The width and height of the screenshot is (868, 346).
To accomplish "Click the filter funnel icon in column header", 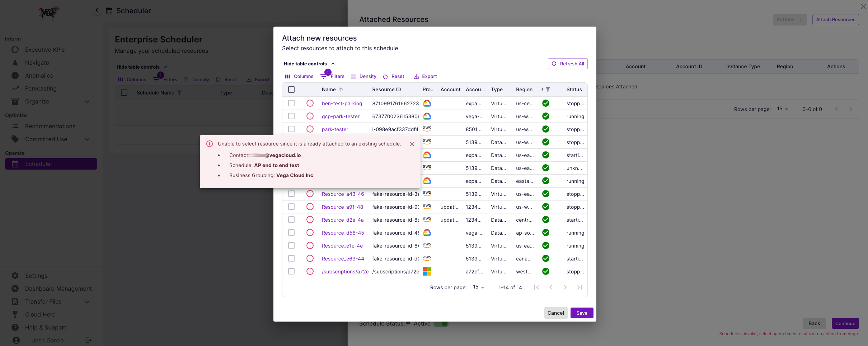I will point(548,89).
